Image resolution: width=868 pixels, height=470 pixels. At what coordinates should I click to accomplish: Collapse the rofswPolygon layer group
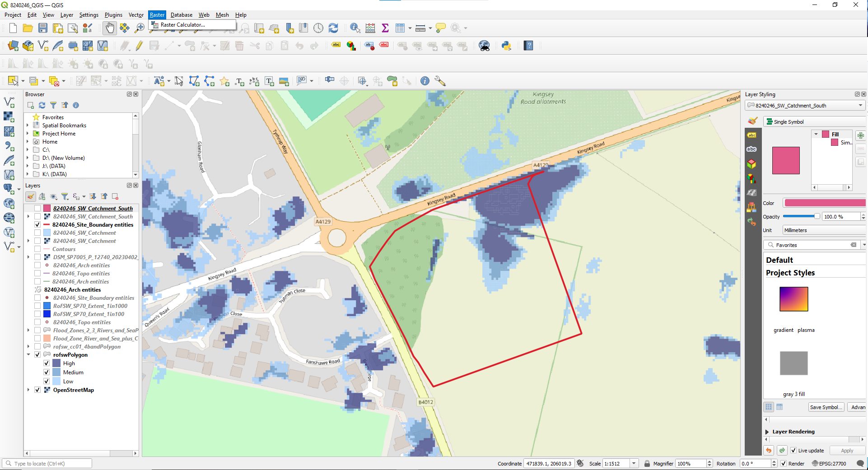(28, 355)
